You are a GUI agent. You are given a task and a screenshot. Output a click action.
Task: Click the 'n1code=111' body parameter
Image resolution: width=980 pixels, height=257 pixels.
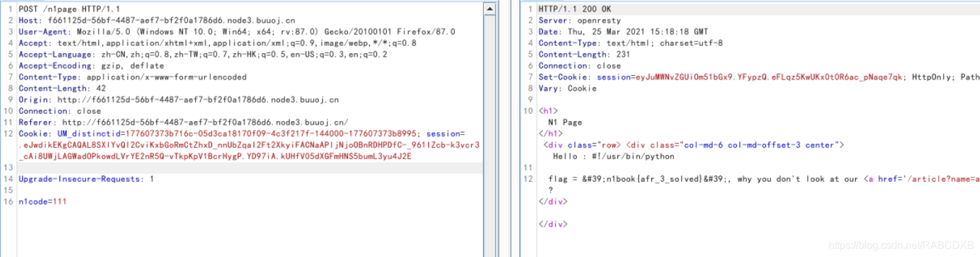[42, 201]
